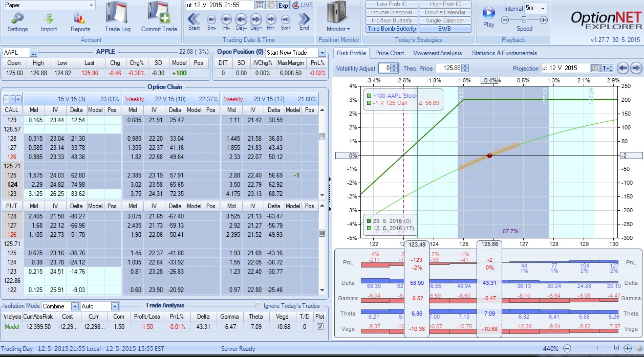Image resolution: width=644 pixels, height=357 pixels.
Task: Toggle the -1 V 125 Call legend checkbox
Action: click(369, 103)
